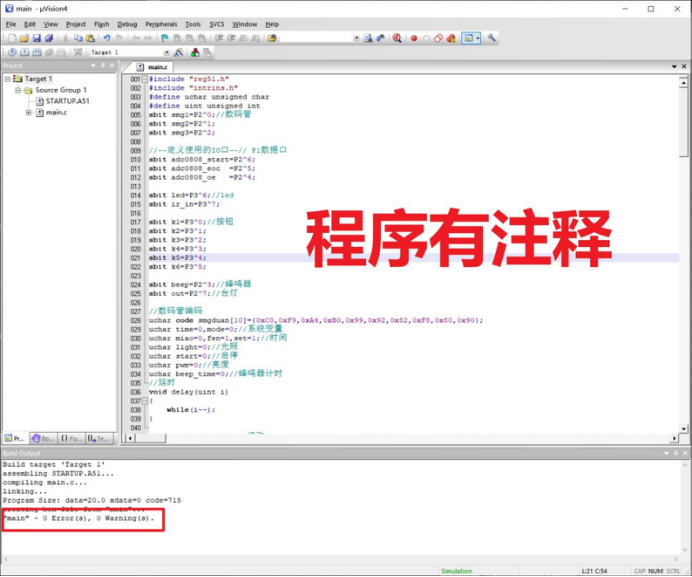Select main.c in the project tree

point(56,113)
